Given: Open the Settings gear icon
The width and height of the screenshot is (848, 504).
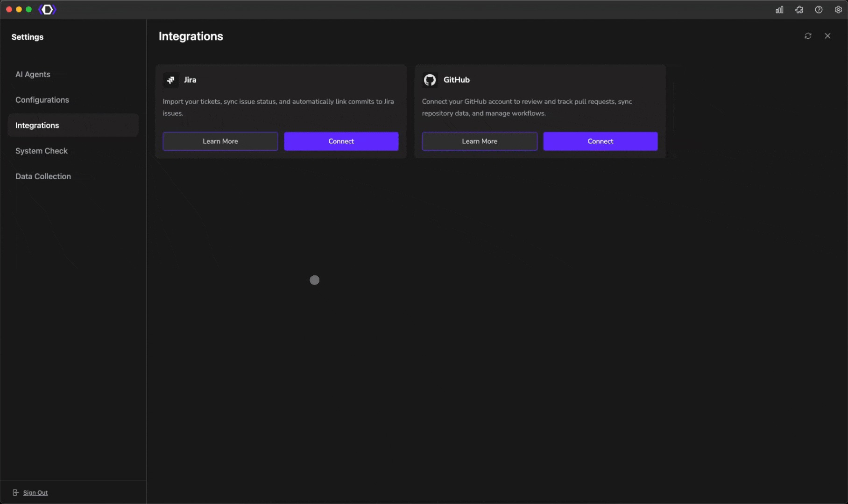Looking at the screenshot, I should [x=838, y=9].
